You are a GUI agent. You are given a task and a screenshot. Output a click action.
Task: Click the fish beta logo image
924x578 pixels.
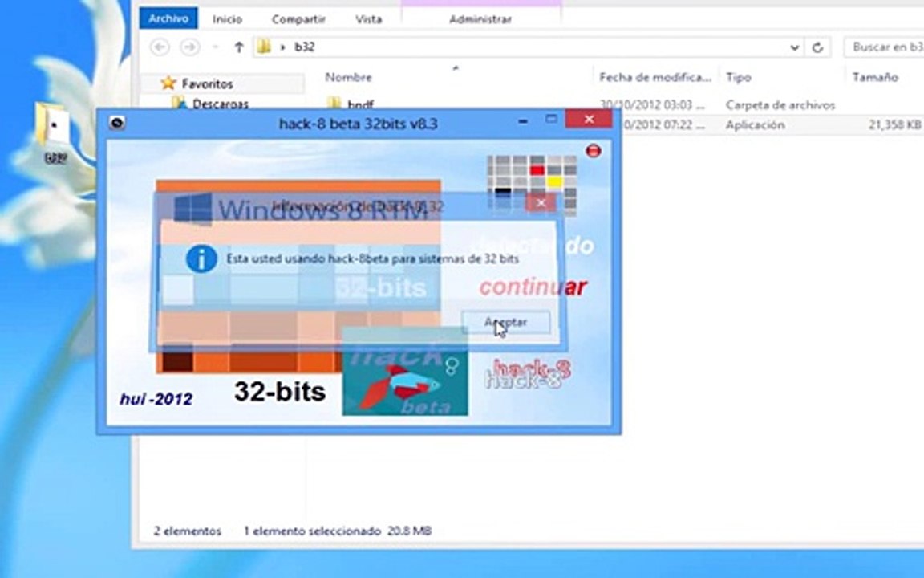(x=405, y=372)
